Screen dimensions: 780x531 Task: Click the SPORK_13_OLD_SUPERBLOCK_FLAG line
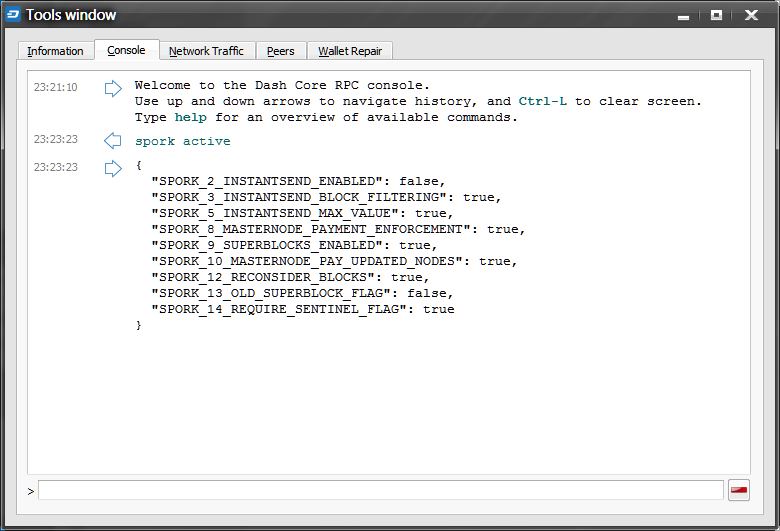pos(302,293)
